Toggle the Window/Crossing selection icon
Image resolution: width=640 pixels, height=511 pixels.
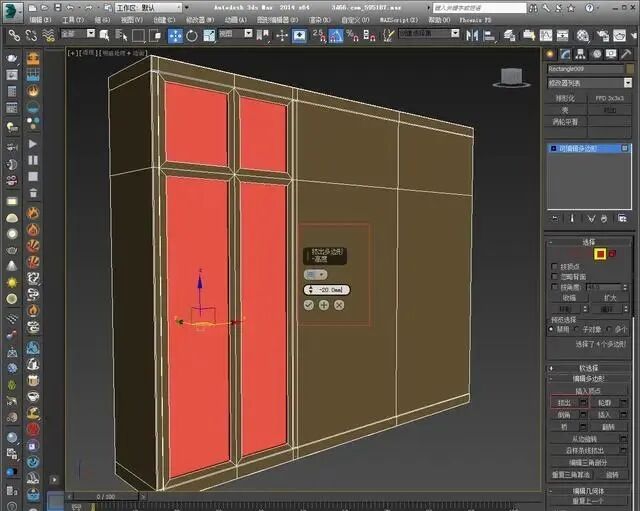155,36
